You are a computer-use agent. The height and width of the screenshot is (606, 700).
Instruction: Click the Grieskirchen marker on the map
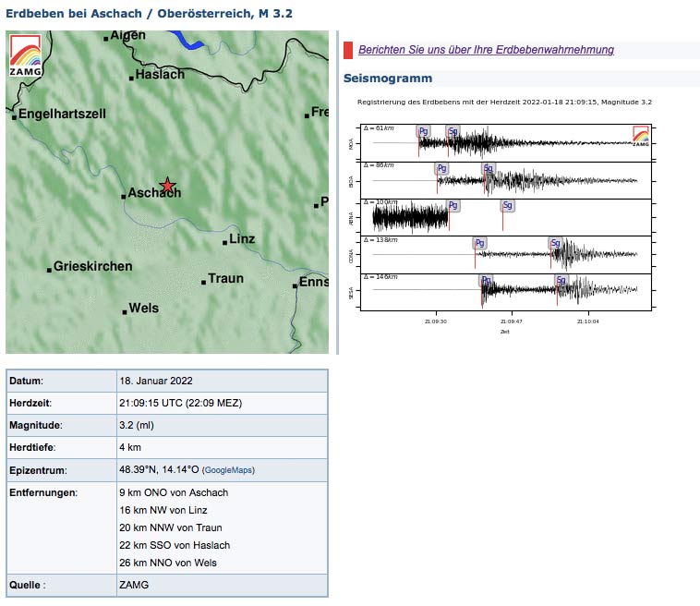50,270
